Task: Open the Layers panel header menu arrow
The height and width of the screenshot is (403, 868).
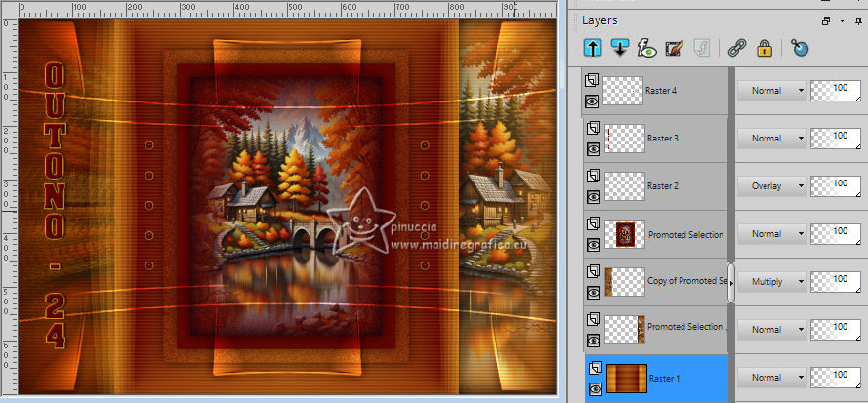Action: click(x=842, y=21)
